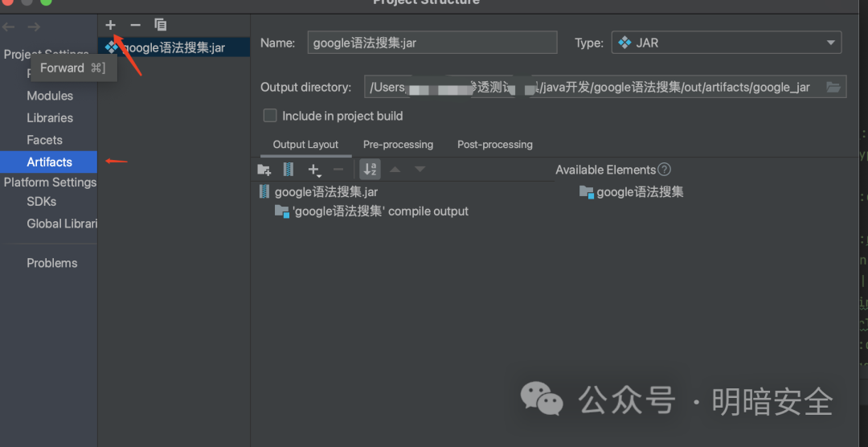868x447 pixels.
Task: Switch to the Pre-processing tab
Action: pyautogui.click(x=398, y=145)
